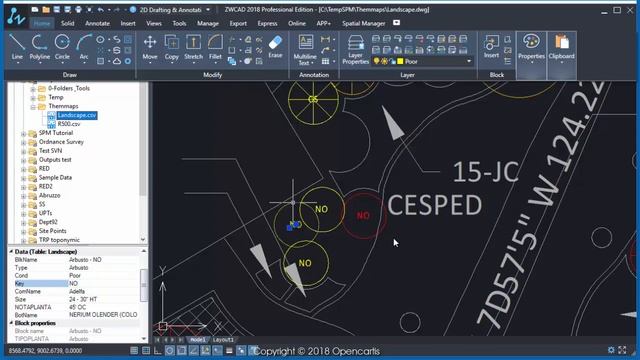Select the Abruzzo folder

(49, 196)
